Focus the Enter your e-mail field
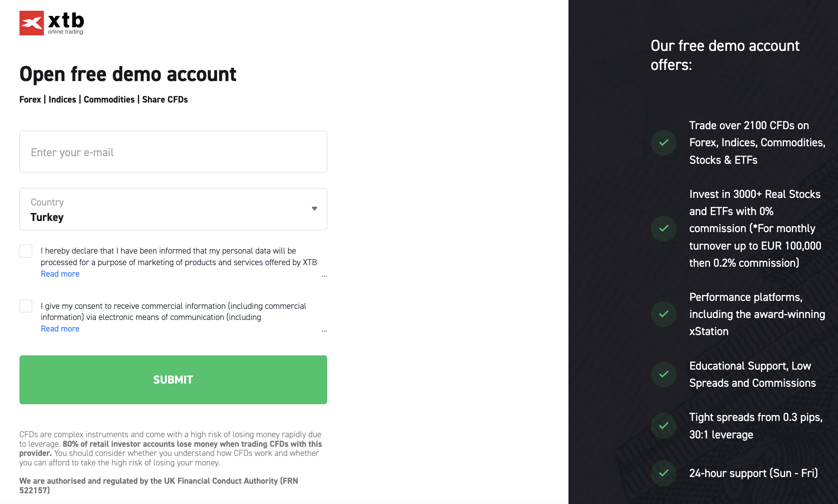 click(173, 152)
